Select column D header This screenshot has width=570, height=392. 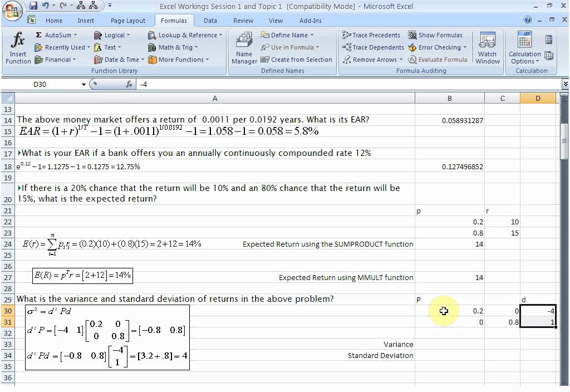pos(538,98)
